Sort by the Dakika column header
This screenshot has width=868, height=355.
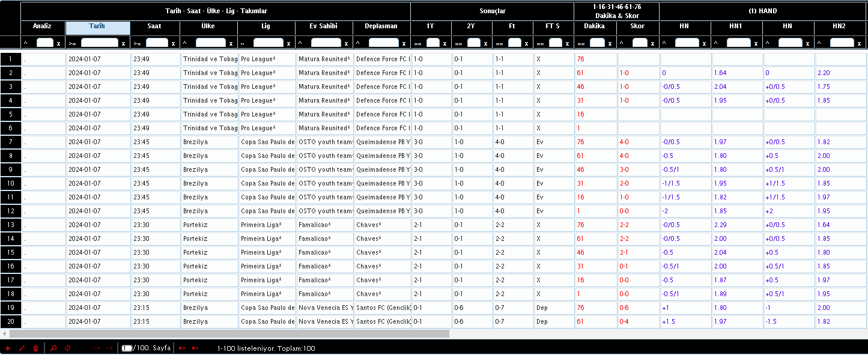[x=595, y=28]
